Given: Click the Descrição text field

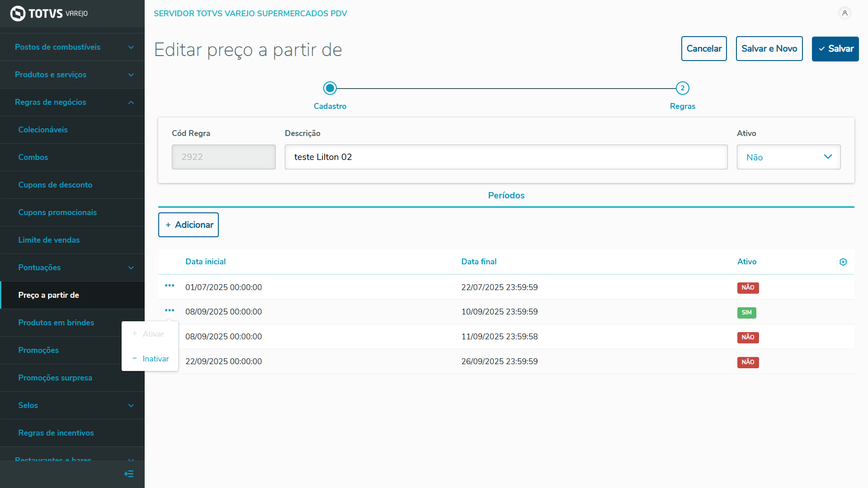Looking at the screenshot, I should pyautogui.click(x=506, y=157).
